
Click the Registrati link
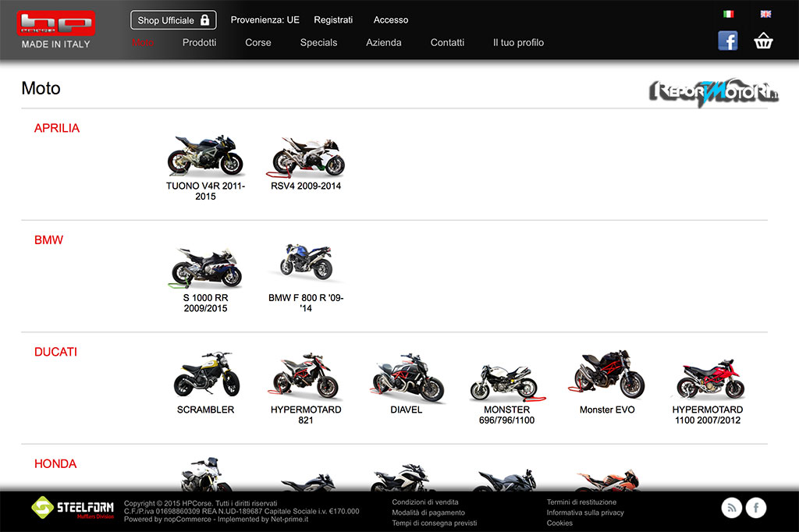pyautogui.click(x=333, y=20)
